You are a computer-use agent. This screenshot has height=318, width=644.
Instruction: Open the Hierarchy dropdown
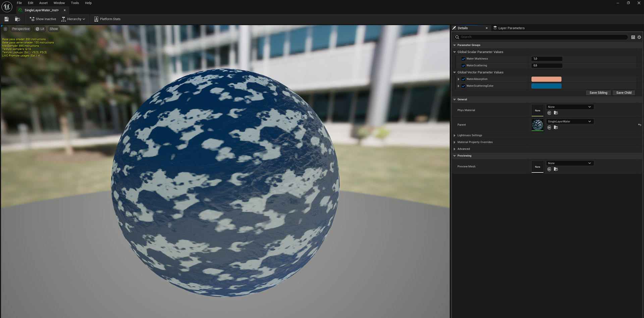pos(73,19)
